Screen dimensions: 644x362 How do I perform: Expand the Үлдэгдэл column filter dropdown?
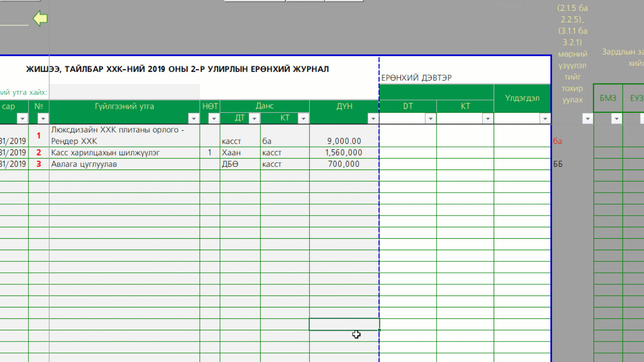pos(545,119)
